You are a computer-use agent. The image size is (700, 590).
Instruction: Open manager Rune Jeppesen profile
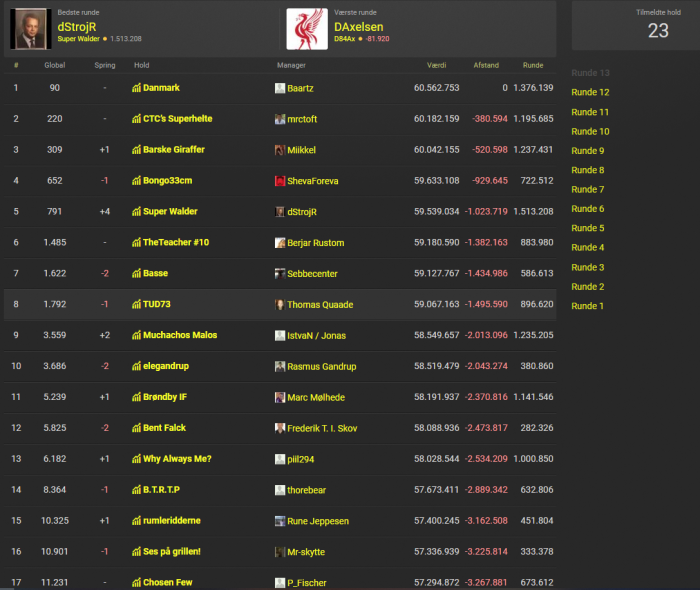click(x=318, y=521)
